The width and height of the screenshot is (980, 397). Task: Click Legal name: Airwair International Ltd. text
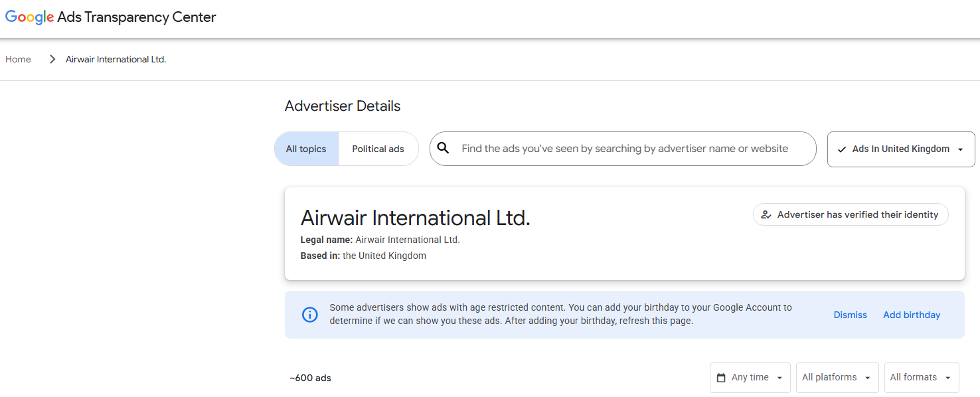point(380,240)
